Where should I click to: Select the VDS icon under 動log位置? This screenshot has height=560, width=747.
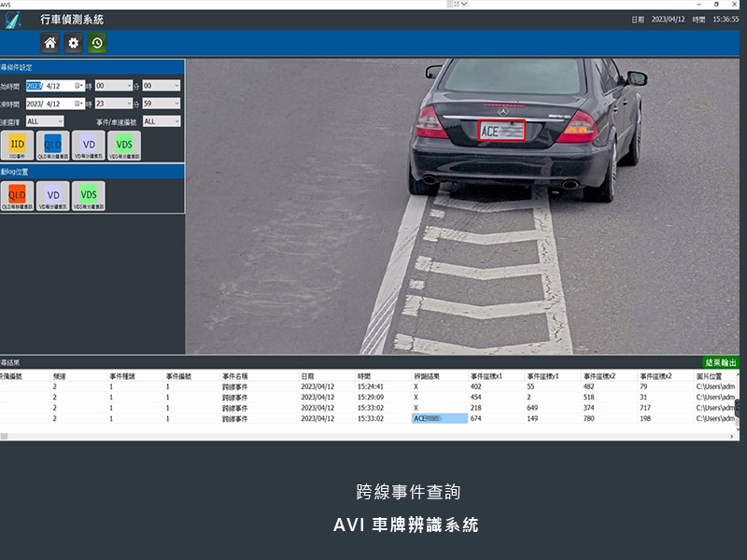(87, 195)
